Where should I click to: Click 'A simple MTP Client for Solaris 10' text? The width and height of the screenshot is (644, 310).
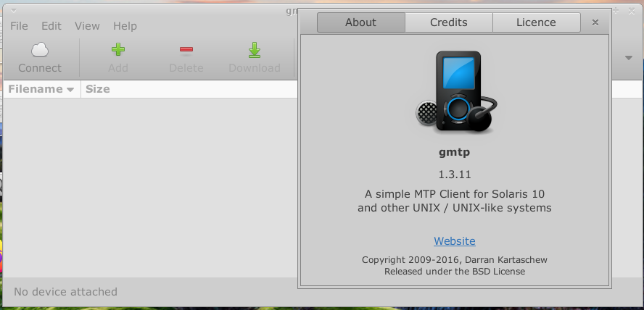click(455, 194)
